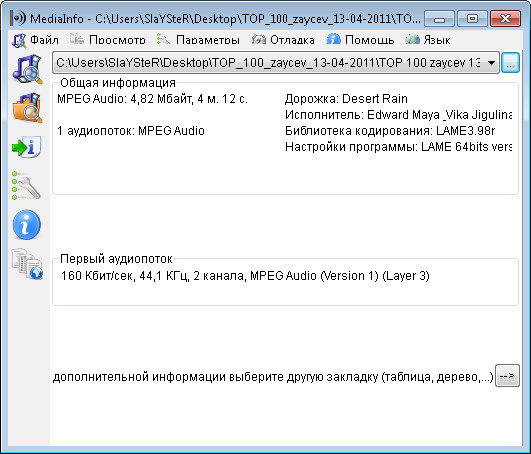
Task: Open the Параметры menu
Action: pos(198,40)
